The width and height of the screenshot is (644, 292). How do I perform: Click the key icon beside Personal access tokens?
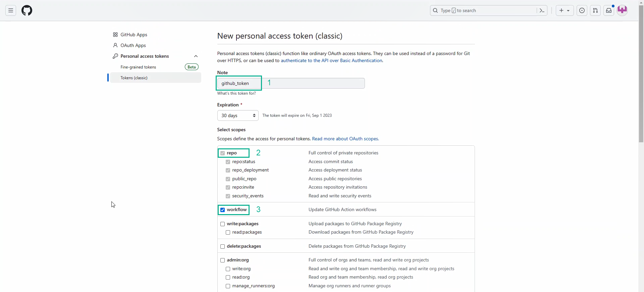pos(115,56)
